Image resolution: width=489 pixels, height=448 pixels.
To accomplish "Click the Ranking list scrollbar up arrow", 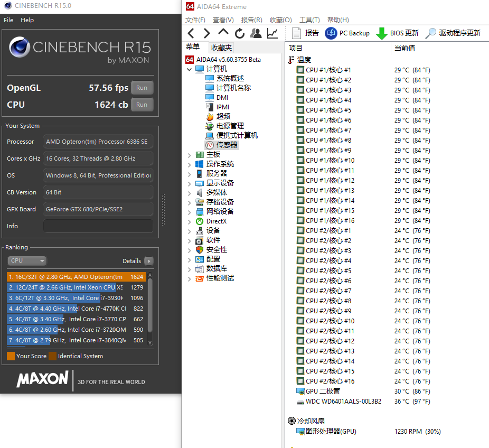I will 150,275.
